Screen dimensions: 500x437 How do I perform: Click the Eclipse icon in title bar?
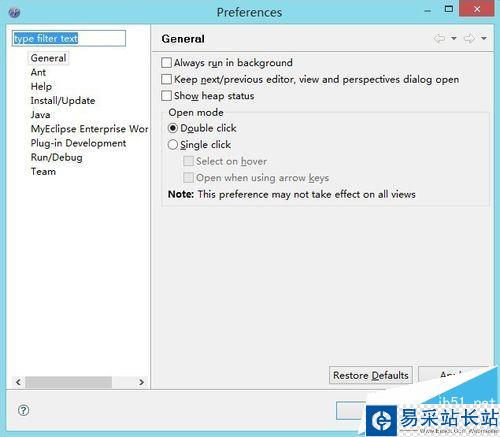[14, 13]
